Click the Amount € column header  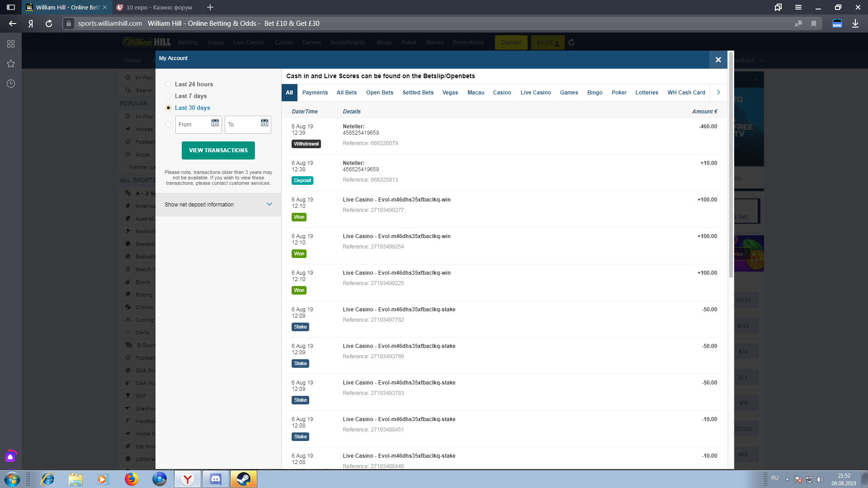click(705, 112)
